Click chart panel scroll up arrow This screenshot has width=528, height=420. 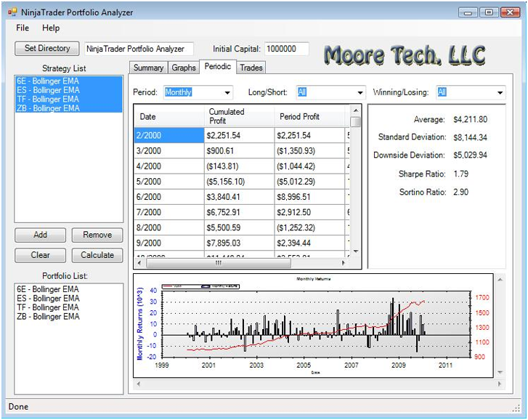[x=500, y=280]
